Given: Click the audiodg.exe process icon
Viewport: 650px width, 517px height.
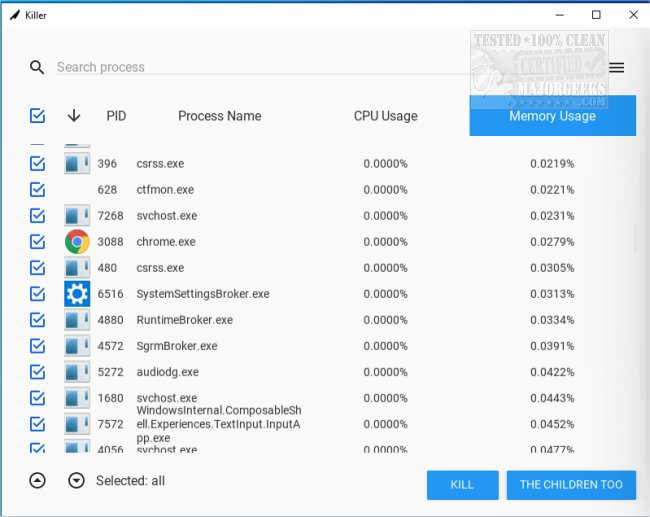Looking at the screenshot, I should tap(77, 372).
